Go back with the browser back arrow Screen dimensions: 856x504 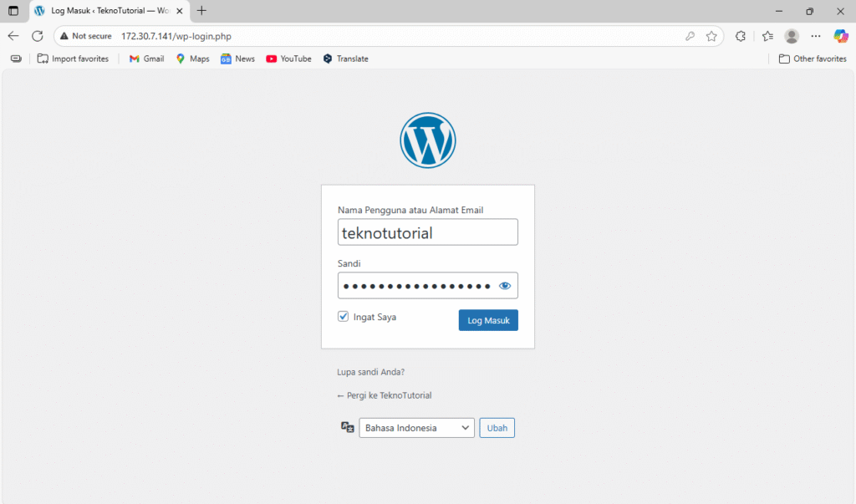pos(13,36)
